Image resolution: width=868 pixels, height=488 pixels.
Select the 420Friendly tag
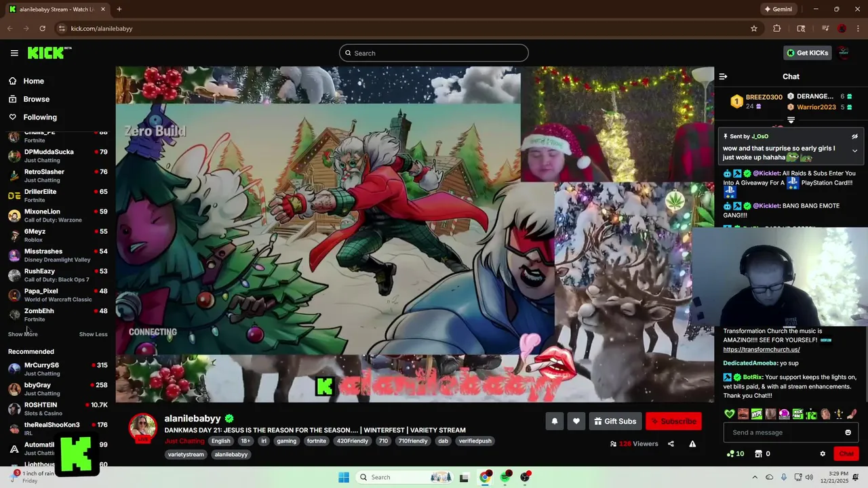click(x=353, y=441)
